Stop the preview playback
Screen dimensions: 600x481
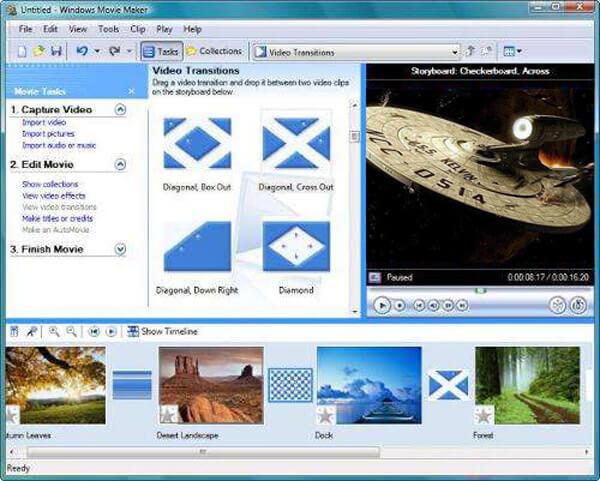399,305
